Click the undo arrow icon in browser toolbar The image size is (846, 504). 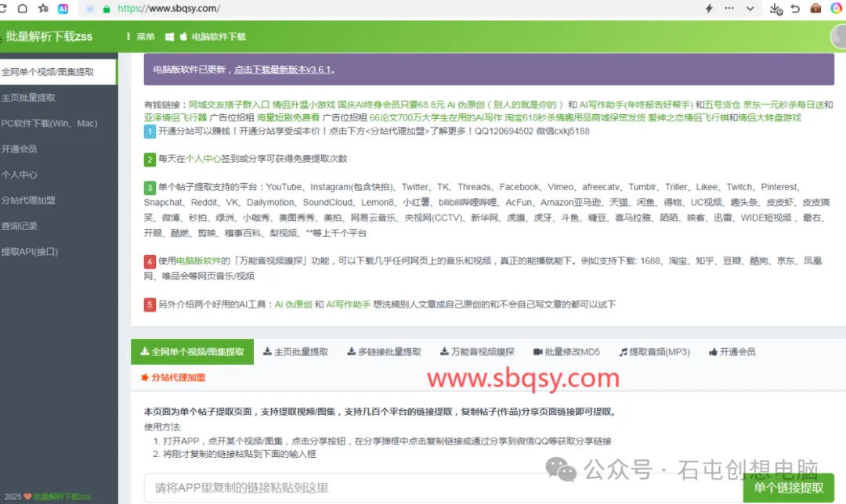click(795, 9)
